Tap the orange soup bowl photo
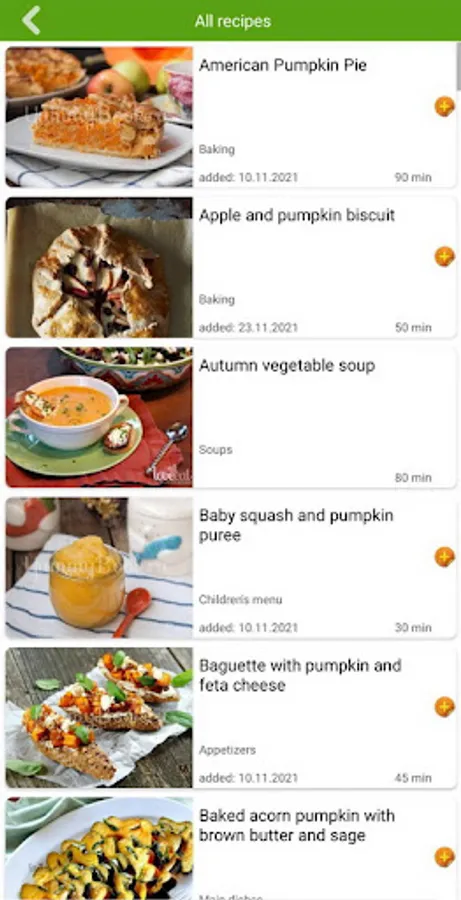The height and width of the screenshot is (900, 461). tap(99, 417)
